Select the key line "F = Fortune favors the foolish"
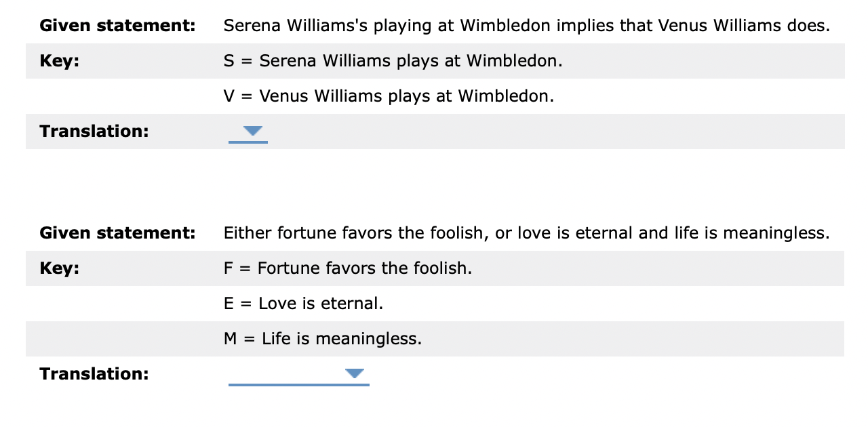Screen dimensions: 868x427 [347, 268]
